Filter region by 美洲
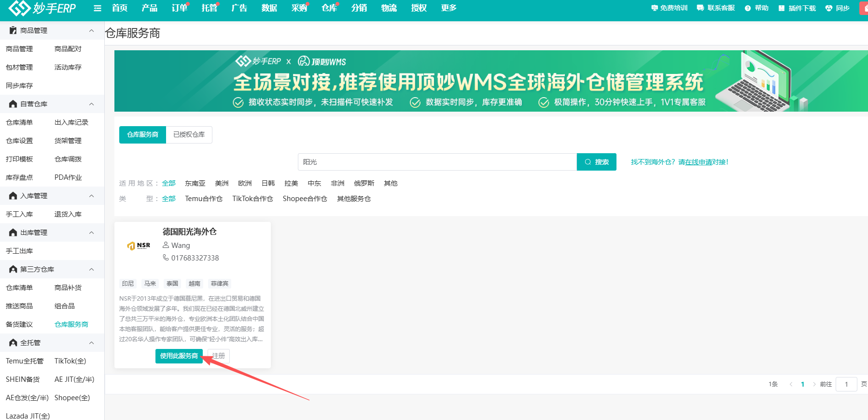The width and height of the screenshot is (868, 420). click(x=222, y=184)
